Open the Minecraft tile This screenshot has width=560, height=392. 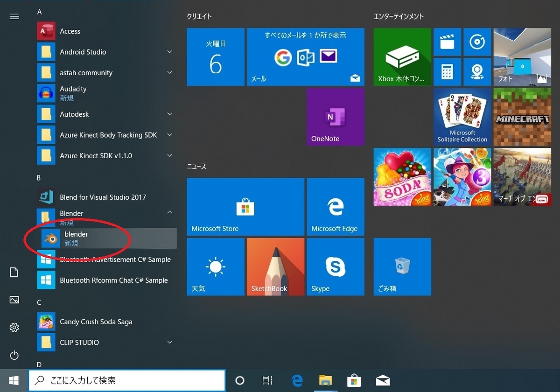[522, 117]
